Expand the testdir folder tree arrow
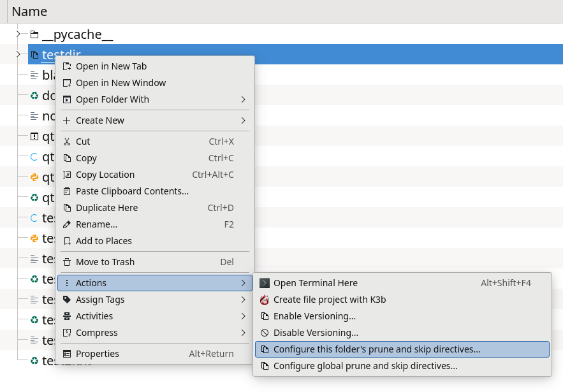The width and height of the screenshot is (563, 392). point(18,55)
